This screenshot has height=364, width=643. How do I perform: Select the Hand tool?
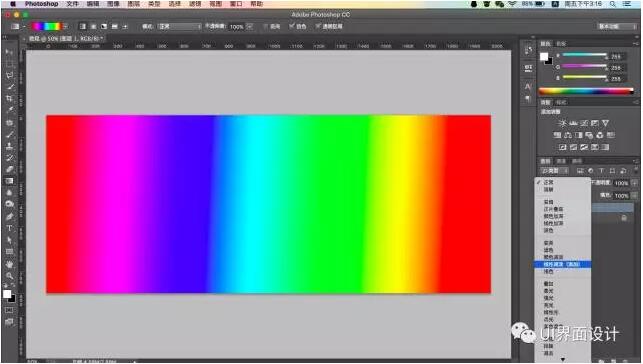[9, 264]
